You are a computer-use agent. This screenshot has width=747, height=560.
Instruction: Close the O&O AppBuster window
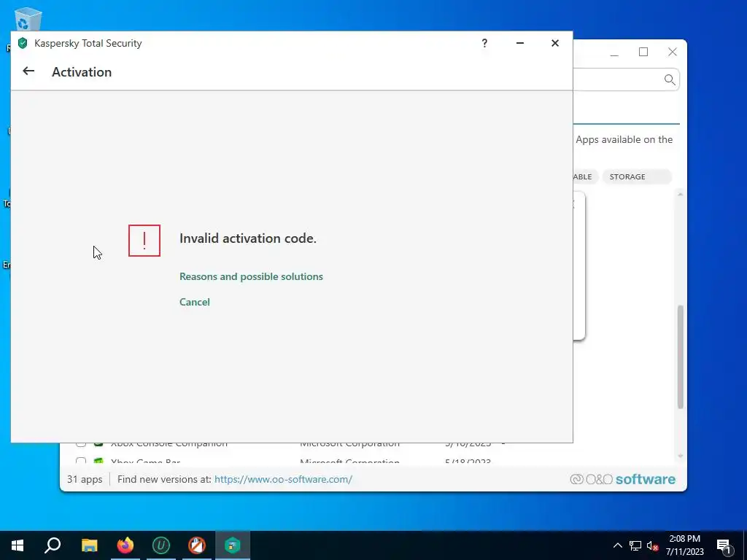[x=672, y=52]
